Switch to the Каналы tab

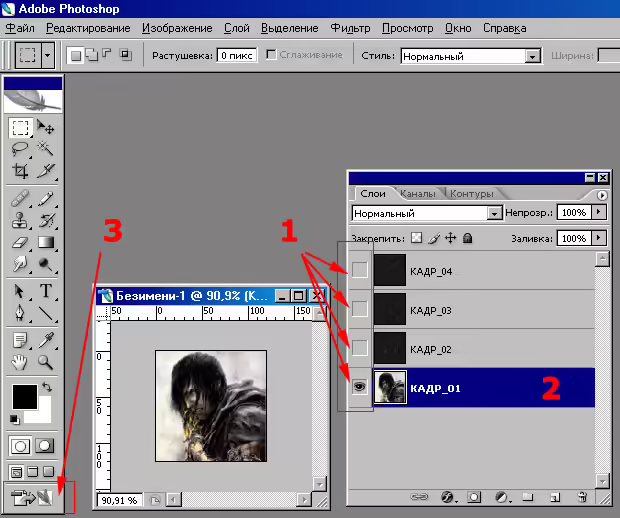pyautogui.click(x=418, y=194)
